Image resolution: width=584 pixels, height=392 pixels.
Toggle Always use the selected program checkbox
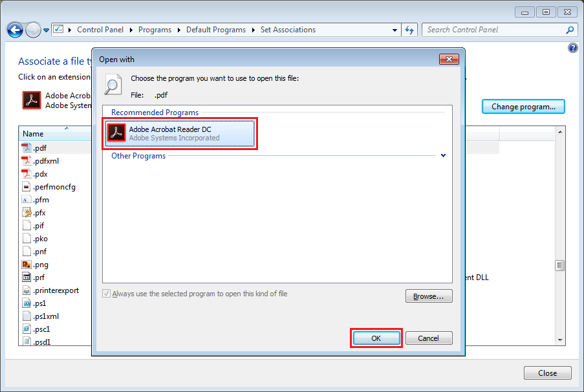[x=107, y=294]
